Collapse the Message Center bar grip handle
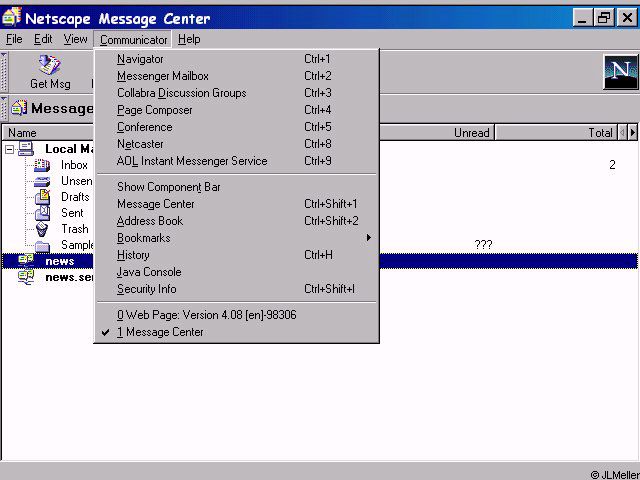The height and width of the screenshot is (480, 640). [x=4, y=108]
